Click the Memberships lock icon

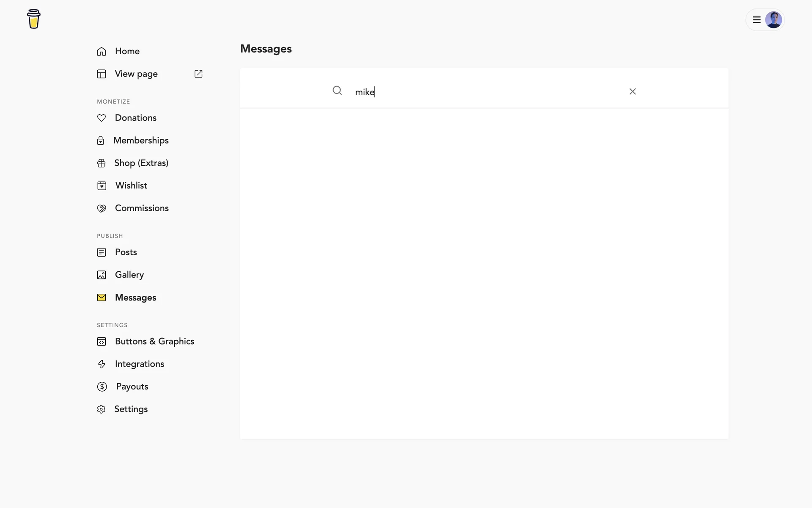[x=101, y=141]
